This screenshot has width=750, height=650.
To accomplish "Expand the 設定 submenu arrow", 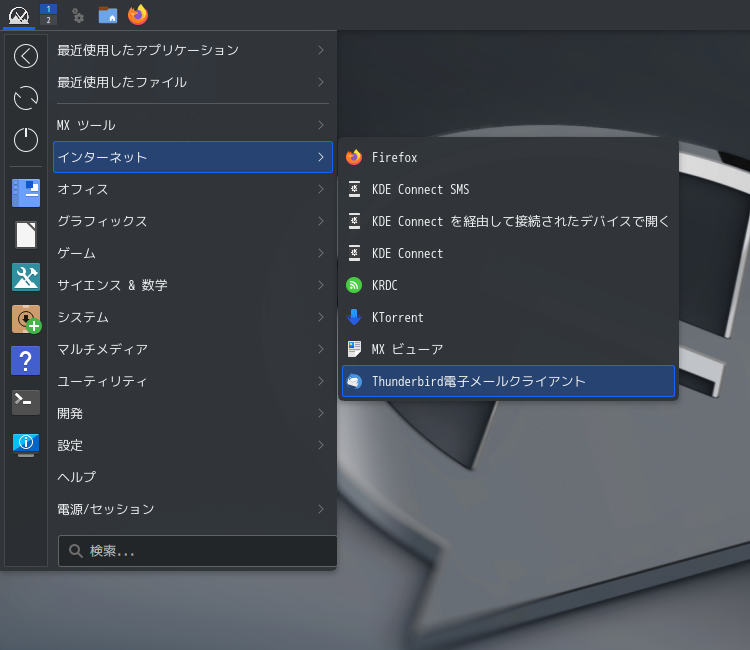I will coord(321,445).
